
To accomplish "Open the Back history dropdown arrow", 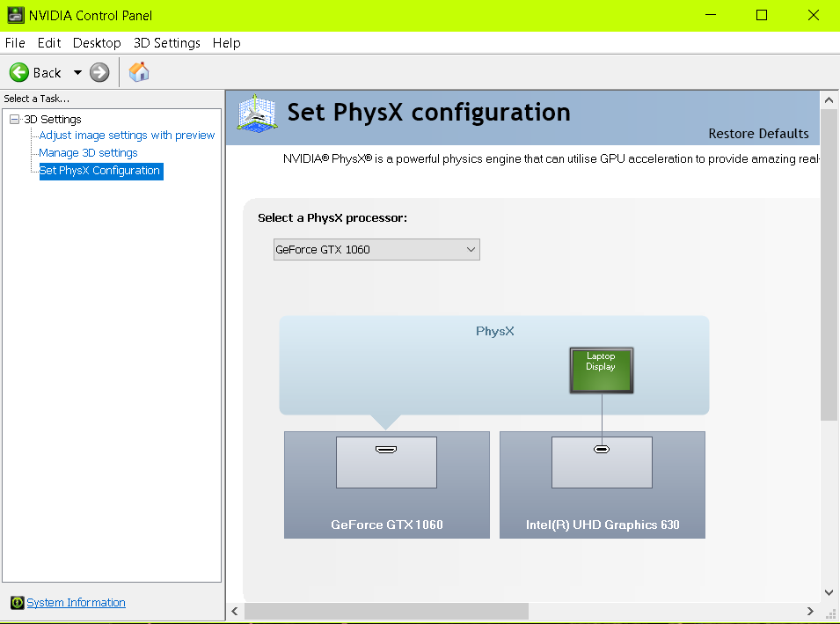I will [77, 72].
